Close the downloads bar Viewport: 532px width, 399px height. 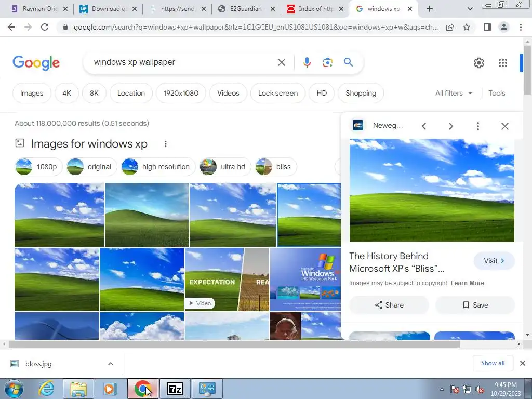[x=523, y=363]
